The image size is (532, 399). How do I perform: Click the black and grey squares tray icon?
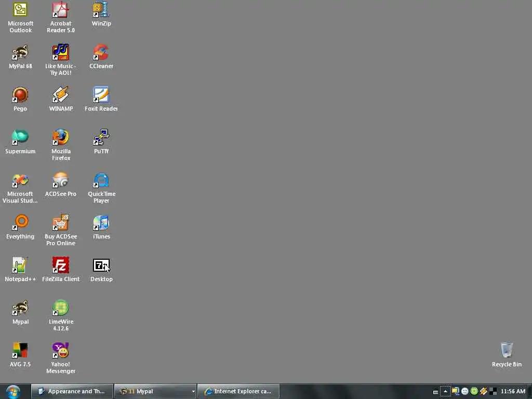click(493, 391)
